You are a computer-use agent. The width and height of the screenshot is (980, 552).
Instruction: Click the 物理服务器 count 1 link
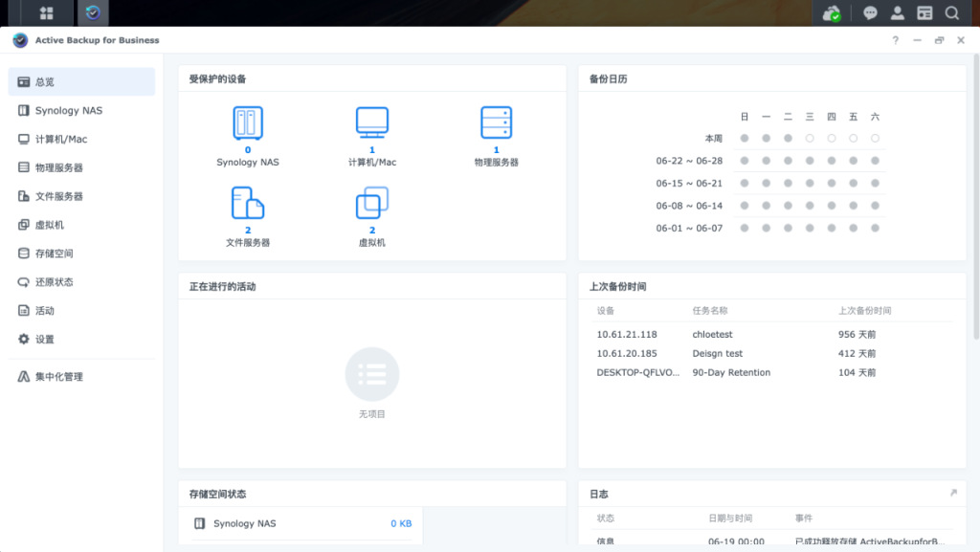[497, 150]
